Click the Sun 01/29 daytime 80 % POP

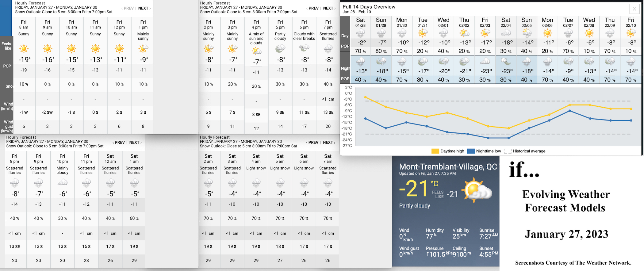381,51
